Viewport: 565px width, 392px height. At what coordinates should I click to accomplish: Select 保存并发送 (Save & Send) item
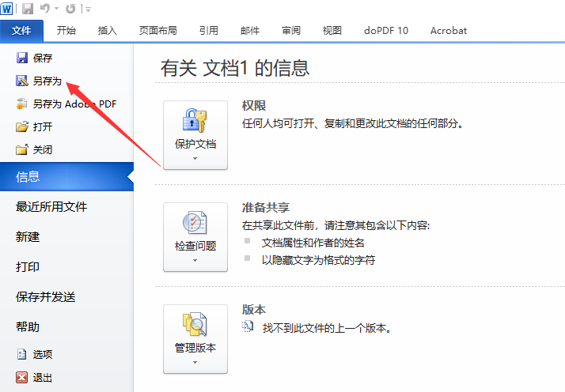click(x=46, y=297)
